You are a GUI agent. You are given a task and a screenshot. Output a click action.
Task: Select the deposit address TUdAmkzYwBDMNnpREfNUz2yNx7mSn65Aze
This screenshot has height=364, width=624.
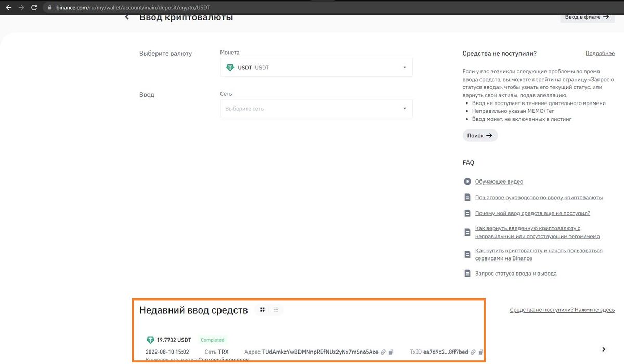320,352
